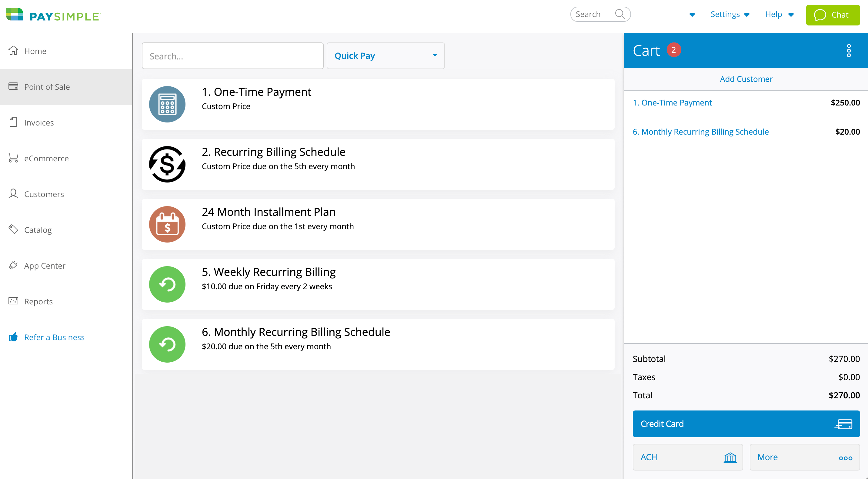Expand the unlabeled account dropdown arrow
The width and height of the screenshot is (868, 479).
click(692, 15)
